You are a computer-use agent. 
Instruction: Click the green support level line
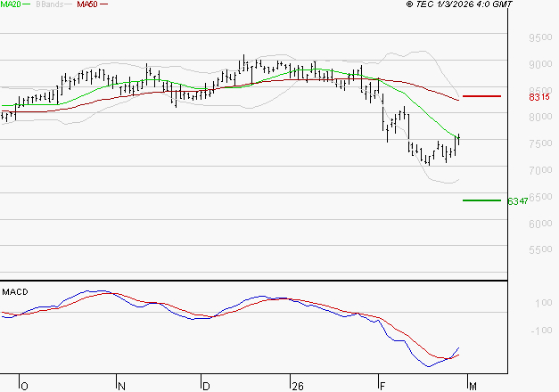[481, 200]
